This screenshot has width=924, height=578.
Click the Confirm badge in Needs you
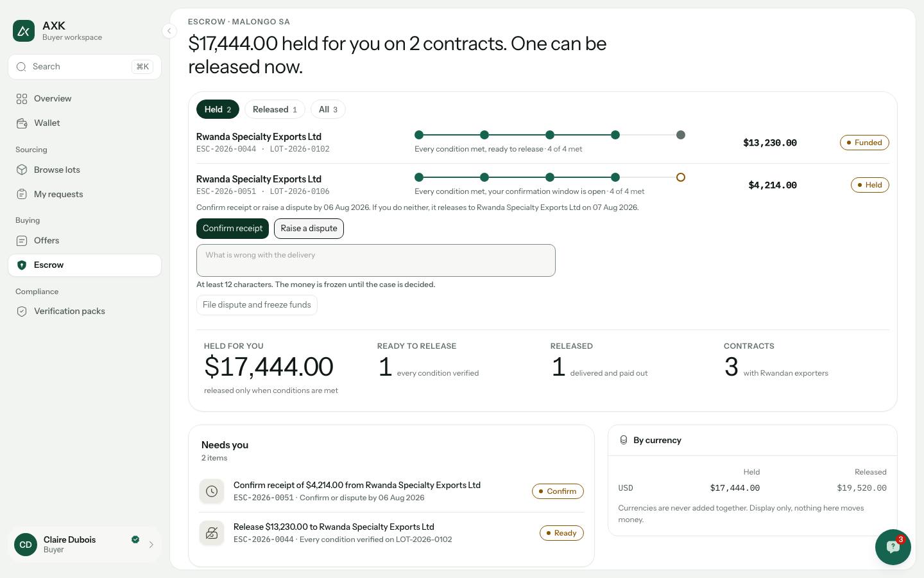558,491
